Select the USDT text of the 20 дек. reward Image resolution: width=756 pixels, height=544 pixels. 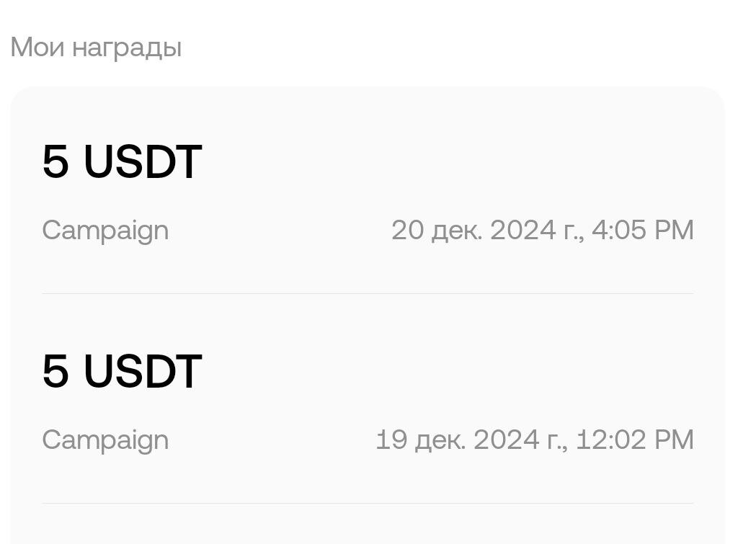(x=143, y=162)
